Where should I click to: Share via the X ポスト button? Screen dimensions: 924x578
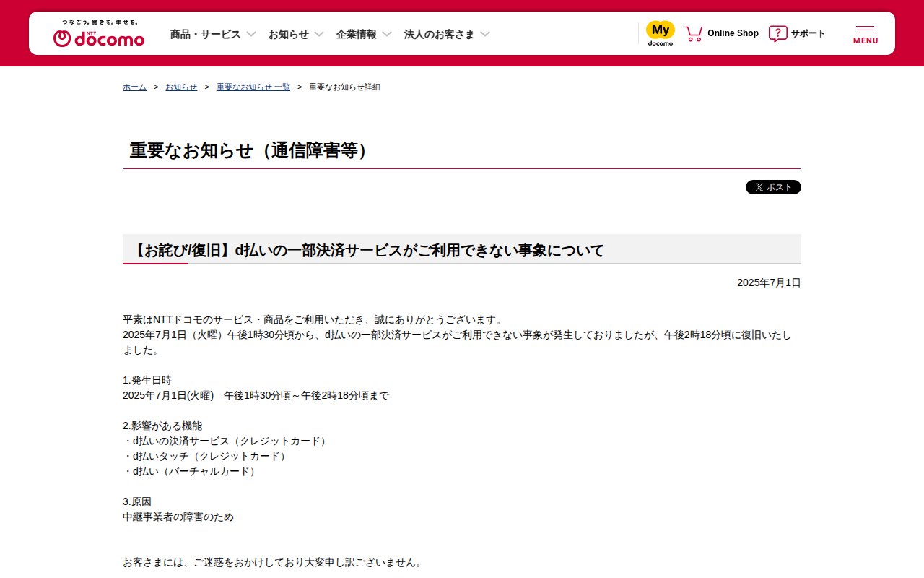click(773, 187)
